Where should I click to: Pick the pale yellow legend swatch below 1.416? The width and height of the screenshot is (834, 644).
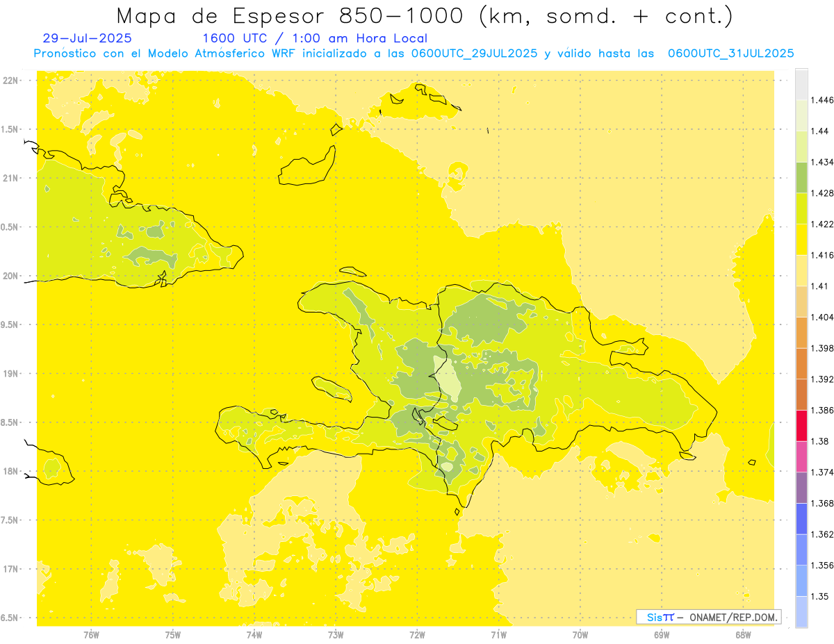click(801, 270)
